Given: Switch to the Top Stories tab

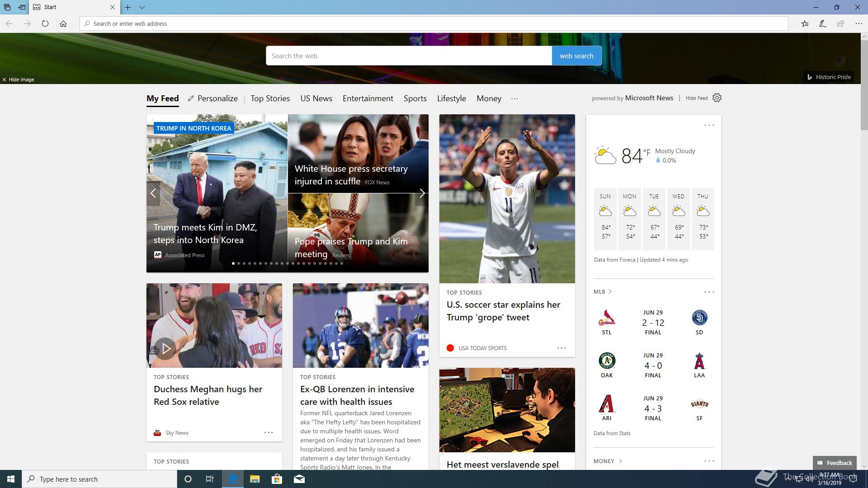Looking at the screenshot, I should pos(270,99).
